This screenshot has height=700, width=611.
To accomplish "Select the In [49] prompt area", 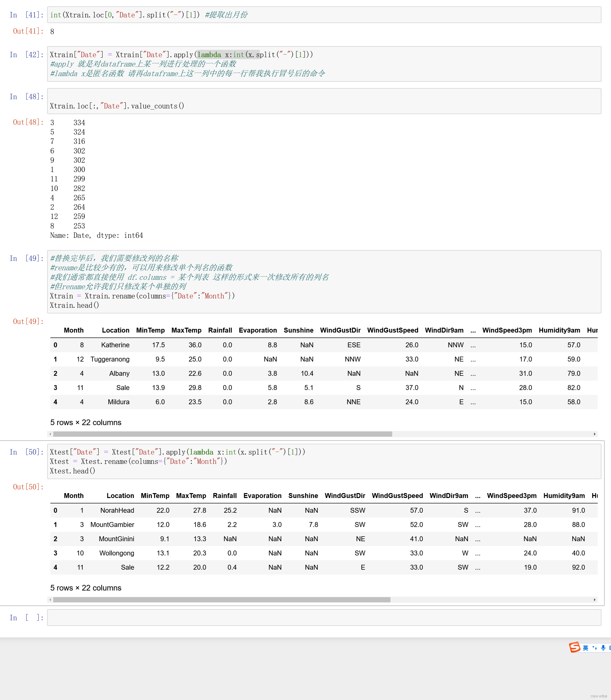I will 27,258.
